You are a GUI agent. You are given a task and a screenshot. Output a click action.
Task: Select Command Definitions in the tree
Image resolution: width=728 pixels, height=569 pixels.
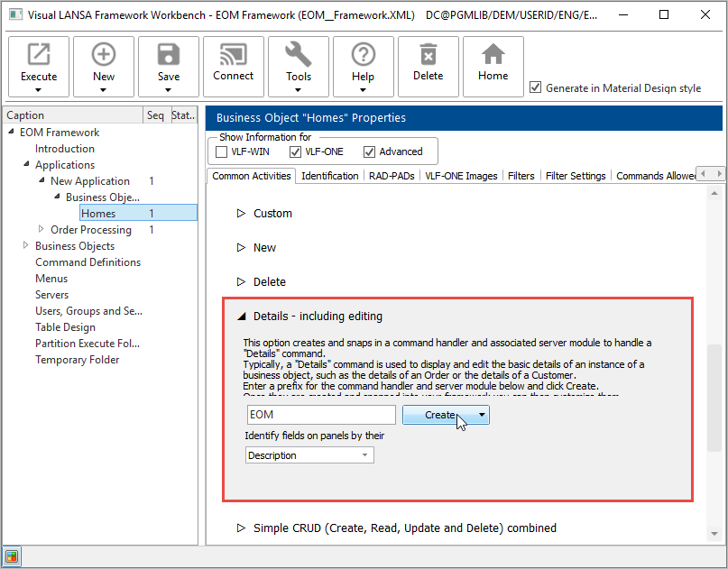[88, 262]
